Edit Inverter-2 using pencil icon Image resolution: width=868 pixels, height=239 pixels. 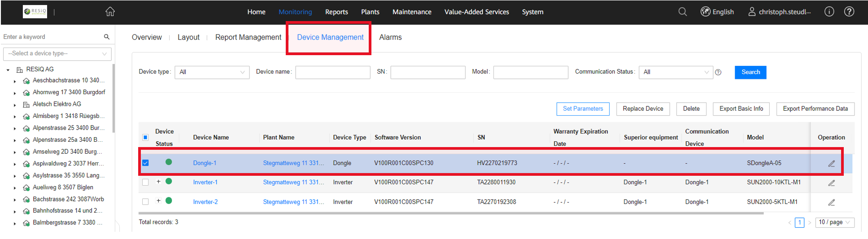[831, 202]
